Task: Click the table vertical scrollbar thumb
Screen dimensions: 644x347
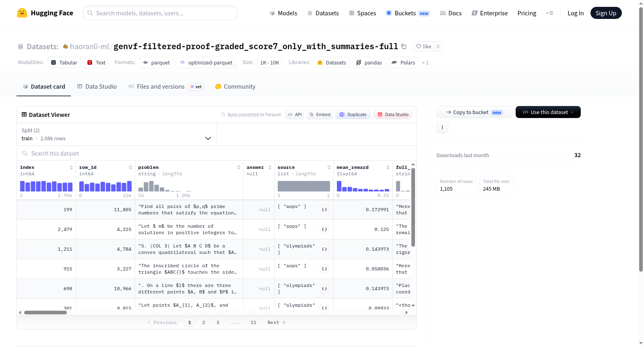Action: 413,207
